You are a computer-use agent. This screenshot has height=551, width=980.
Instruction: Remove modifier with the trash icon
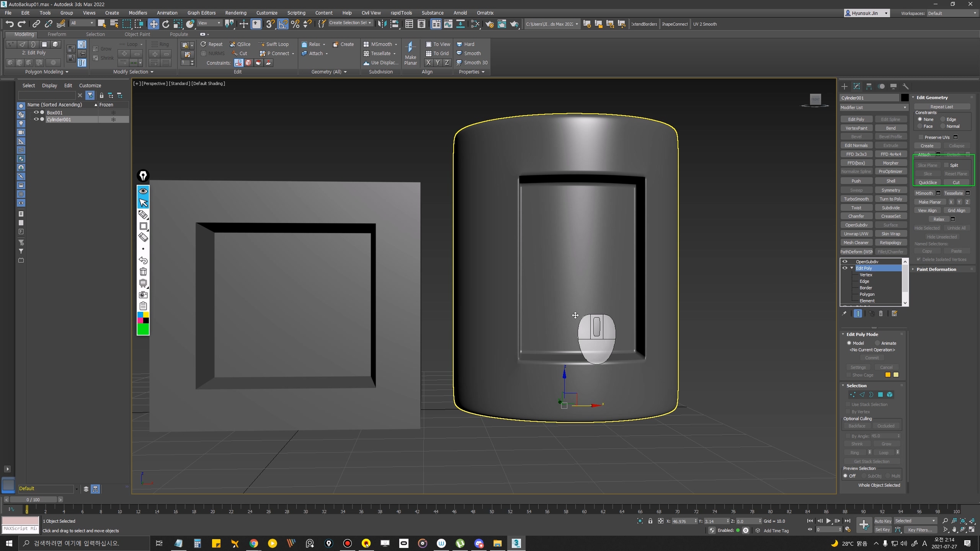(x=881, y=313)
